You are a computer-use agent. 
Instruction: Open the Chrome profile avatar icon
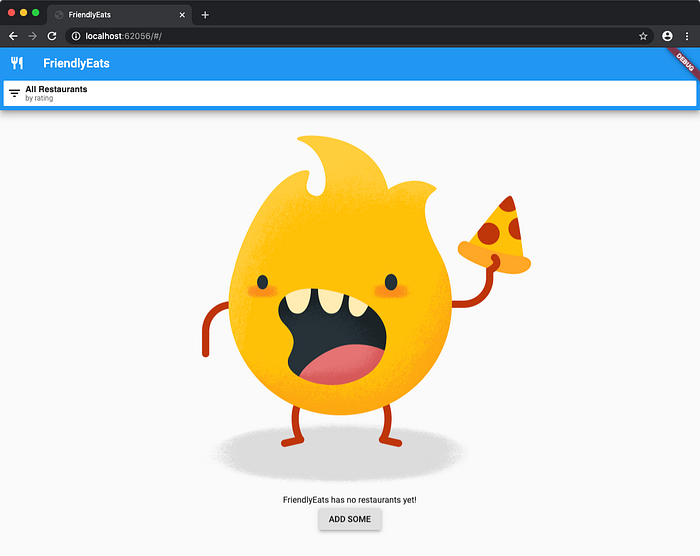[x=667, y=36]
